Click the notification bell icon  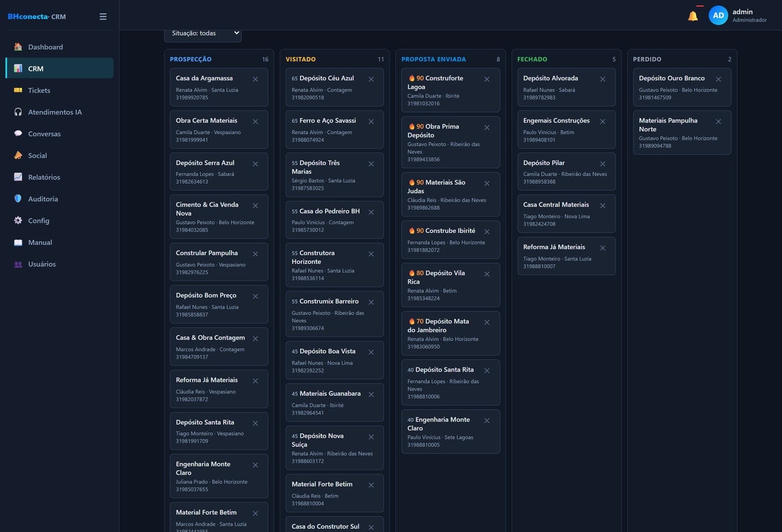(693, 16)
